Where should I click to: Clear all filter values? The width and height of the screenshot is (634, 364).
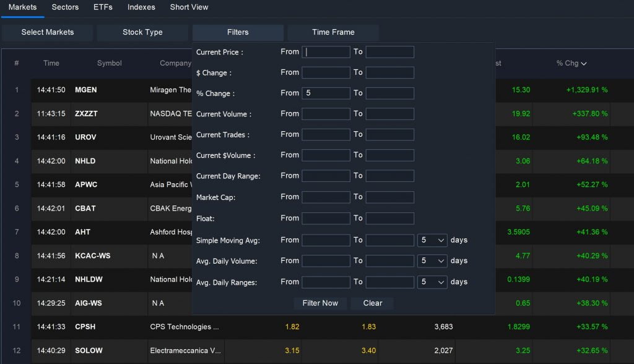371,303
